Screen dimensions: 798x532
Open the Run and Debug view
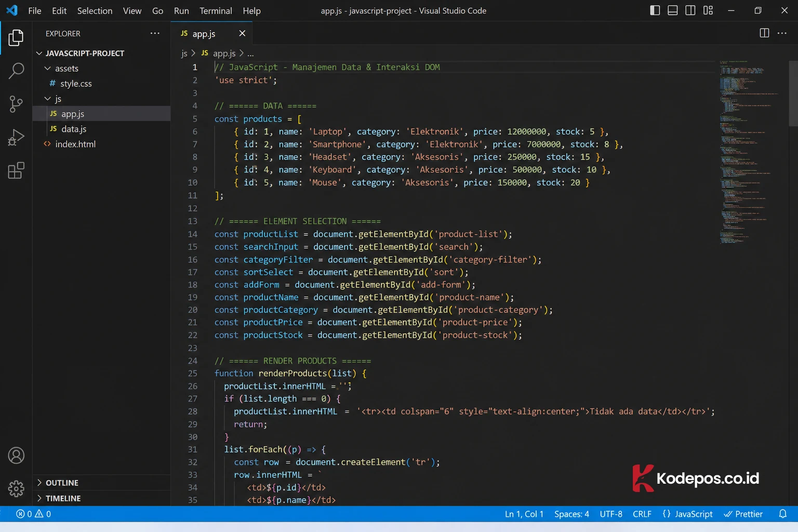click(16, 137)
